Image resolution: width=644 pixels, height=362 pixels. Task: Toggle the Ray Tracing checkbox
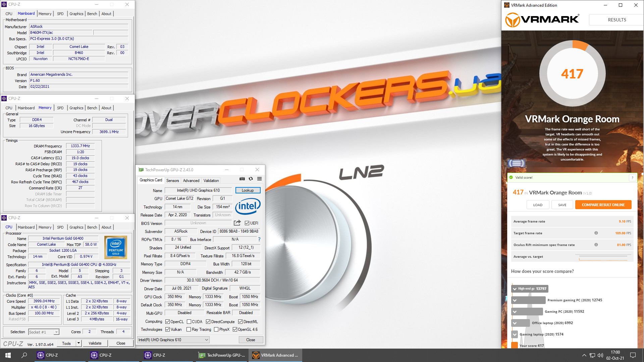(189, 329)
